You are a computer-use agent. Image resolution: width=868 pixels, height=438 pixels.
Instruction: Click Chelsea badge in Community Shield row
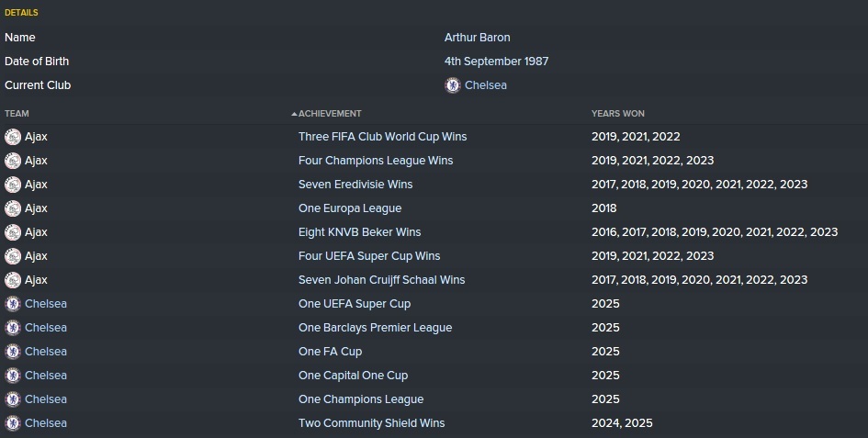click(x=13, y=423)
